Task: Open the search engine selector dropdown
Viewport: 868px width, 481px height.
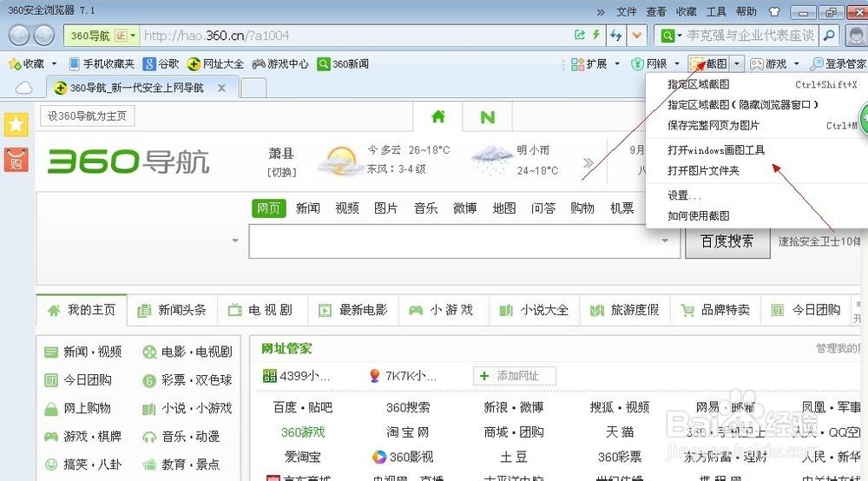Action: tap(671, 36)
